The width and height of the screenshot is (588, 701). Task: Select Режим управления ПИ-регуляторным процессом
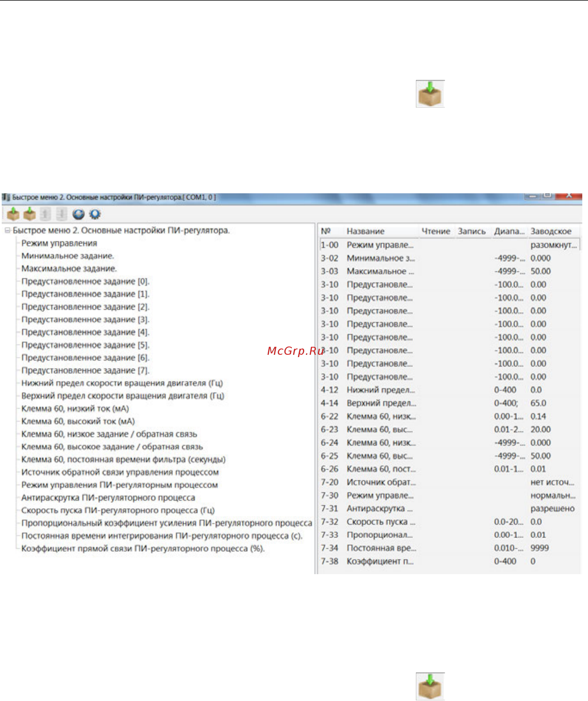tap(119, 485)
